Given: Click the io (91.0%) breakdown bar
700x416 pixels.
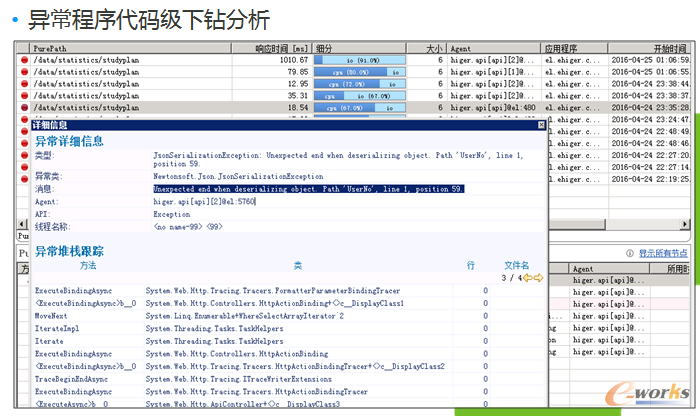Looking at the screenshot, I should coord(360,61).
